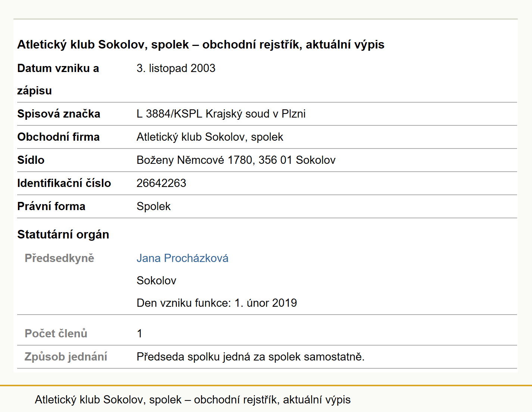Click the Sídlo label

(x=31, y=160)
